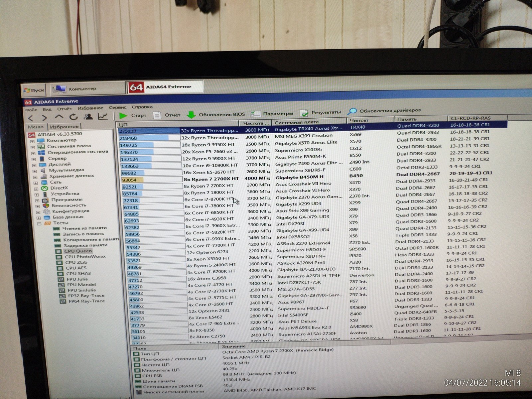Sort by the Память column header
Image resolution: width=532 pixels, height=399 pixels.
[x=421, y=119]
